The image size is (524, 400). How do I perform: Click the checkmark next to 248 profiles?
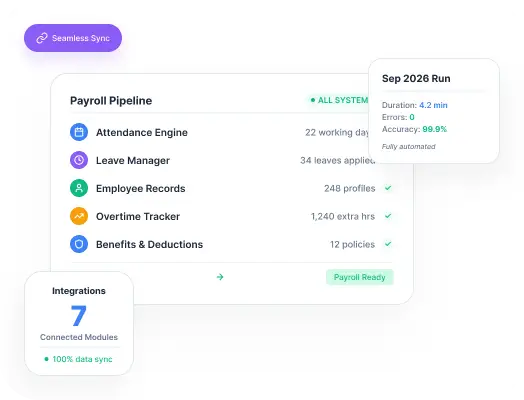tap(388, 188)
